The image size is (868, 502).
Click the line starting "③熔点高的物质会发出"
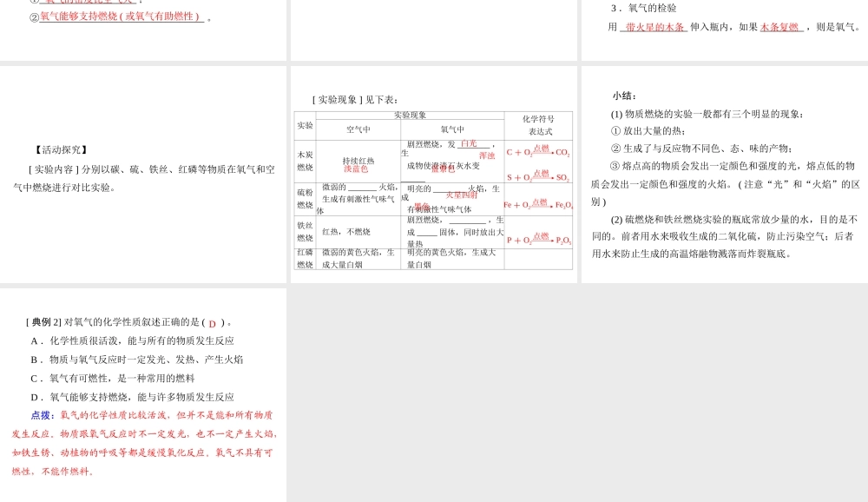(x=732, y=166)
